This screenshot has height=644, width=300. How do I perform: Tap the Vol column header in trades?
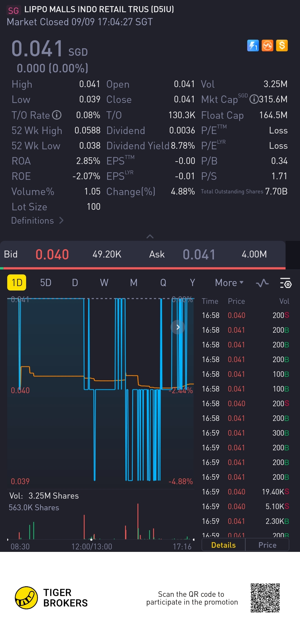pyautogui.click(x=284, y=301)
